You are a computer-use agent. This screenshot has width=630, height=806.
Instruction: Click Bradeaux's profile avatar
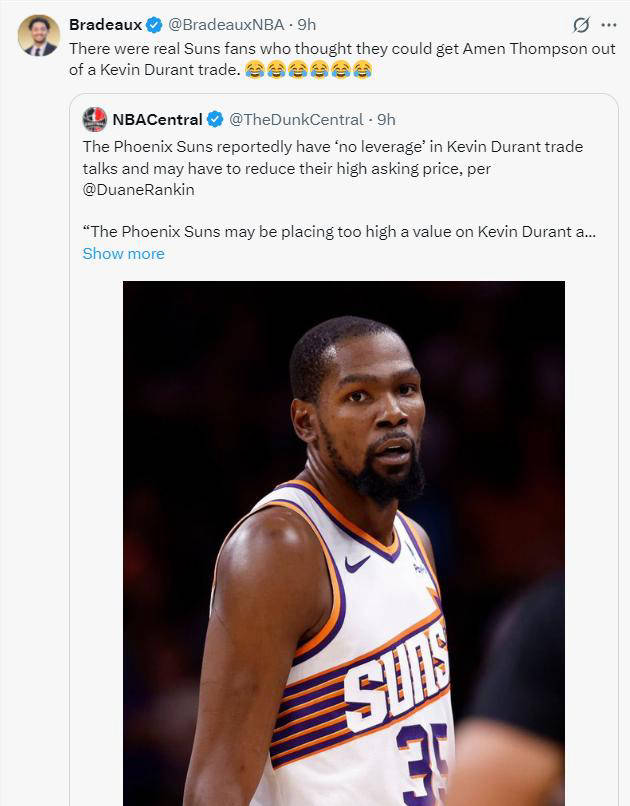tap(39, 35)
